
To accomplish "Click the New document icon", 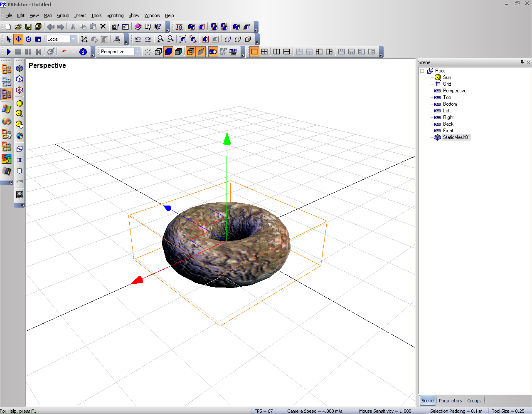I will coord(8,27).
